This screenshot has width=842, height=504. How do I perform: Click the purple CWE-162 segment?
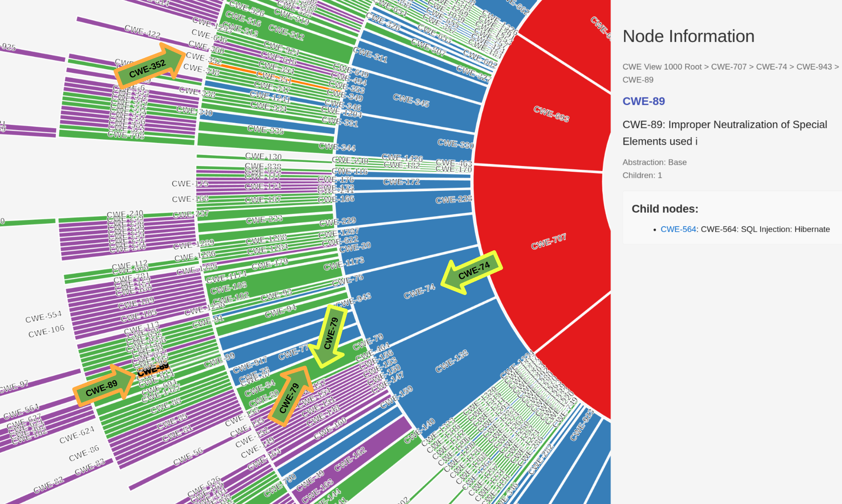[350, 459]
